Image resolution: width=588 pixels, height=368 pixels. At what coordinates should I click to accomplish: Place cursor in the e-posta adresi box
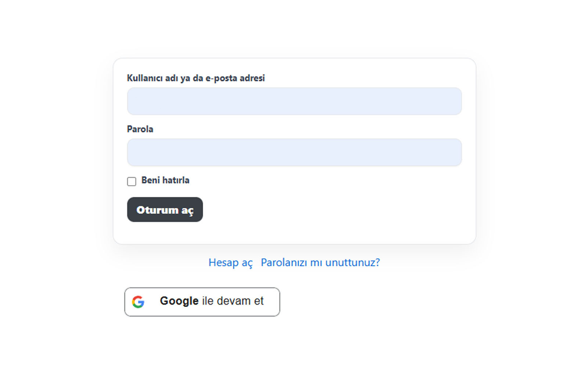click(x=294, y=101)
